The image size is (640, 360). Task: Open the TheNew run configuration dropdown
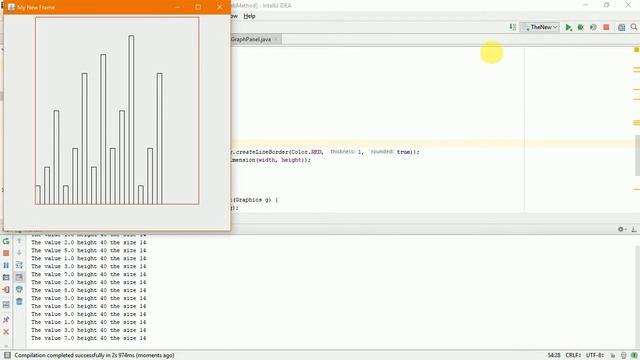click(540, 27)
